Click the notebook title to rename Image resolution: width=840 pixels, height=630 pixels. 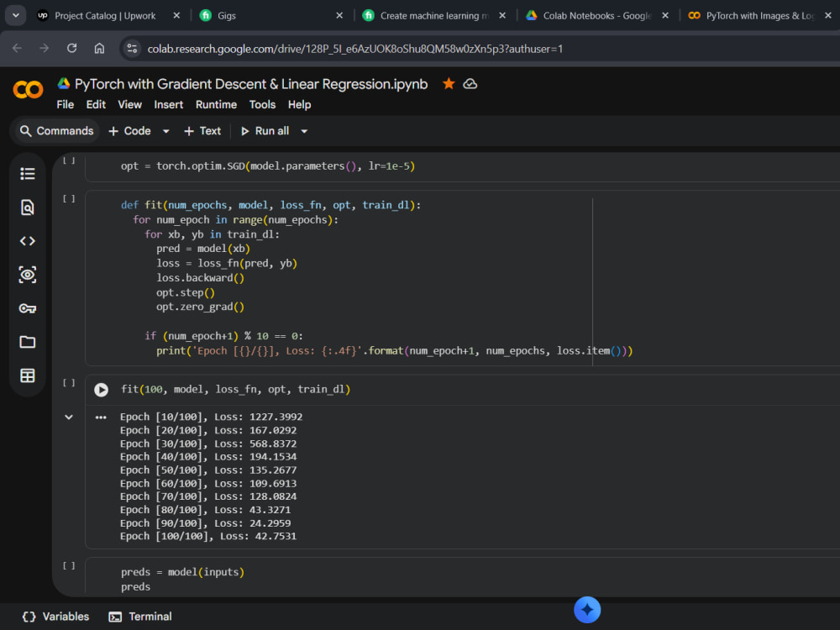[x=251, y=84]
